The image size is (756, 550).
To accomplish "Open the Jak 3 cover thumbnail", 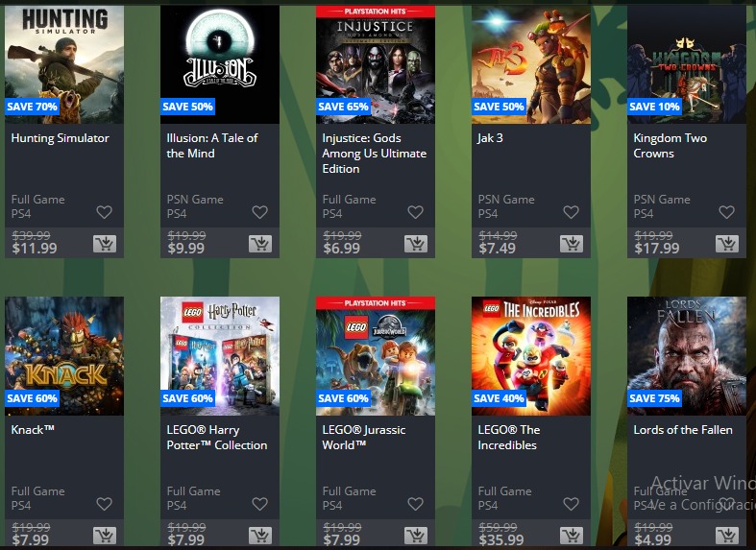I will pos(531,64).
